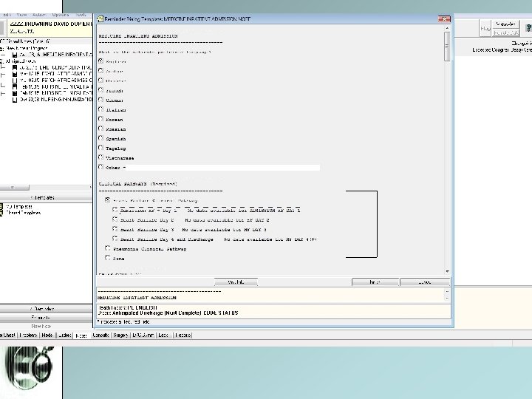Click the desktop speaker image icon
Image resolution: width=532 pixels, height=399 pixels.
[30, 368]
